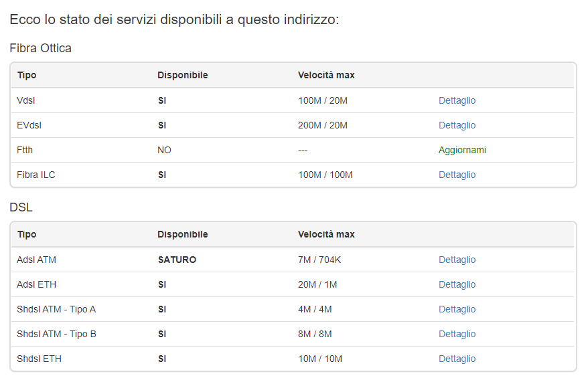Click the Shdsl ETH row name
This screenshot has width=588, height=380.
tap(39, 359)
